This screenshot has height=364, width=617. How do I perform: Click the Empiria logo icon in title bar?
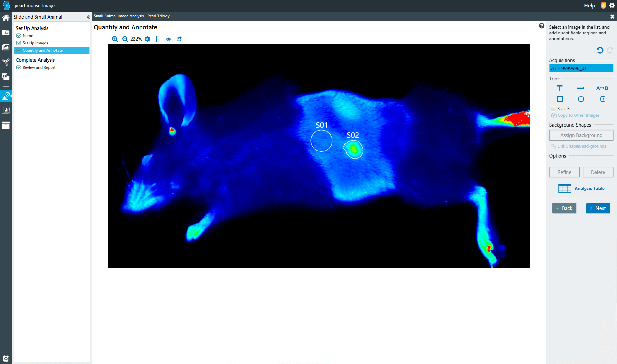coord(6,5)
